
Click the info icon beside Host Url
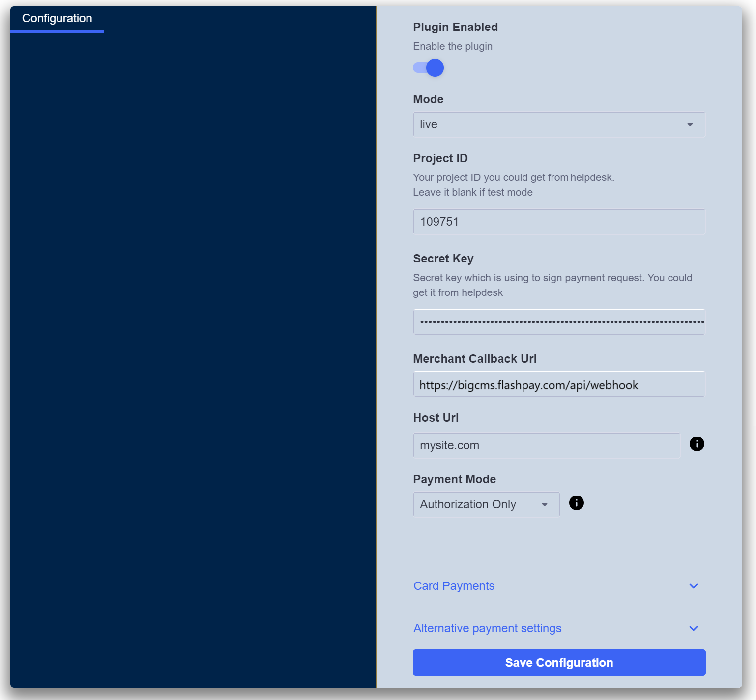[697, 444]
